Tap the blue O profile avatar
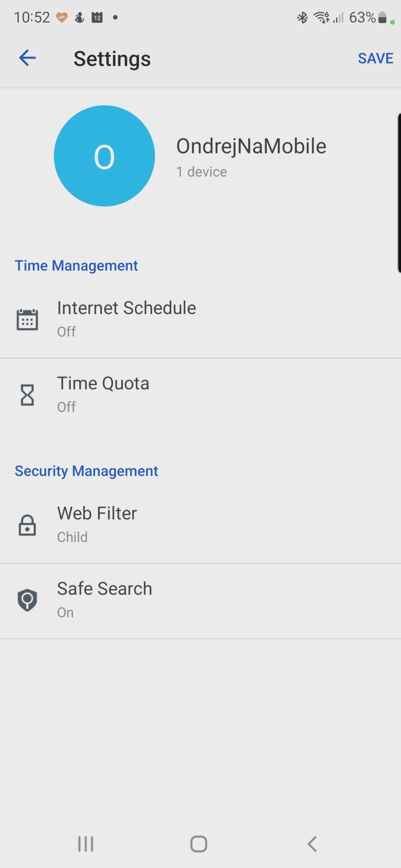The width and height of the screenshot is (401, 868). tap(104, 156)
